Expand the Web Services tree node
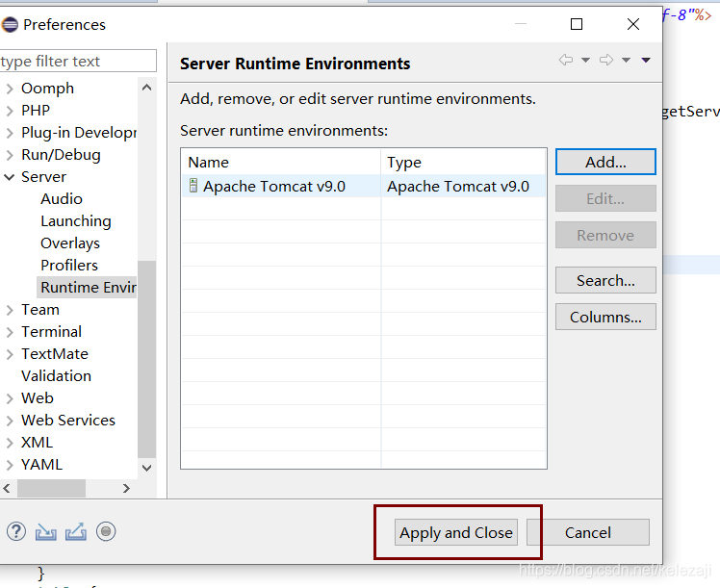This screenshot has width=720, height=588. 10,420
